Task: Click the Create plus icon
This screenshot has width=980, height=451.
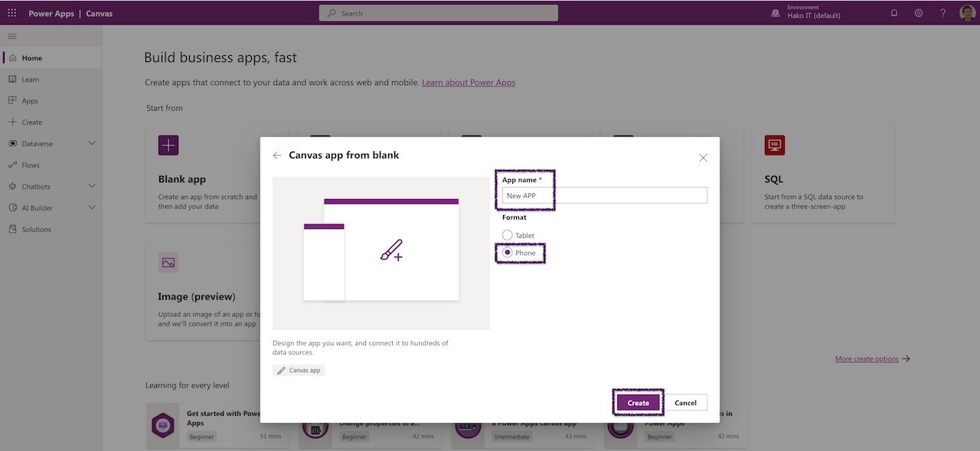Action: (12, 122)
